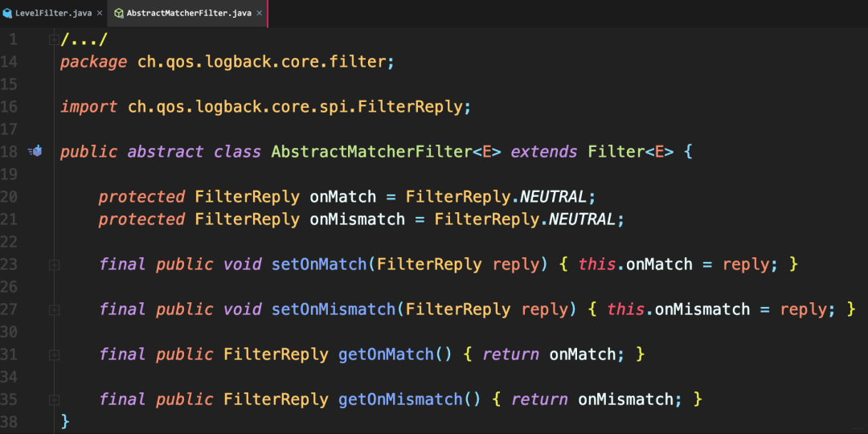Click NEUTRAL constant on line 21
This screenshot has width=868, height=434.
(582, 219)
